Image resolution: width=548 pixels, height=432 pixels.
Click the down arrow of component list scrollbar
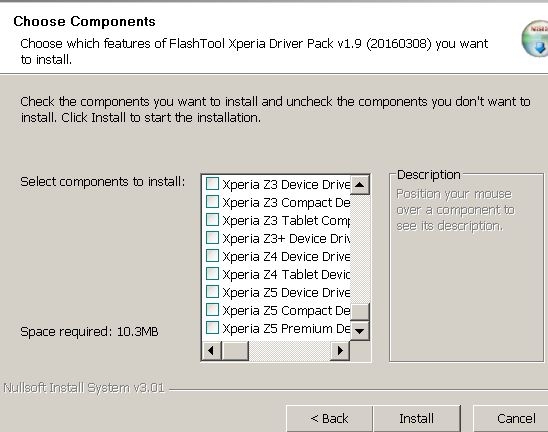tap(360, 330)
